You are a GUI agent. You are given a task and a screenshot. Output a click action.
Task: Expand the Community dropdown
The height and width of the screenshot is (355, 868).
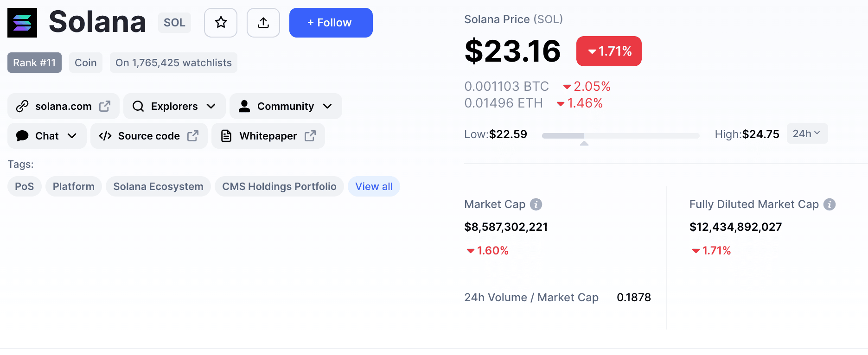(286, 106)
